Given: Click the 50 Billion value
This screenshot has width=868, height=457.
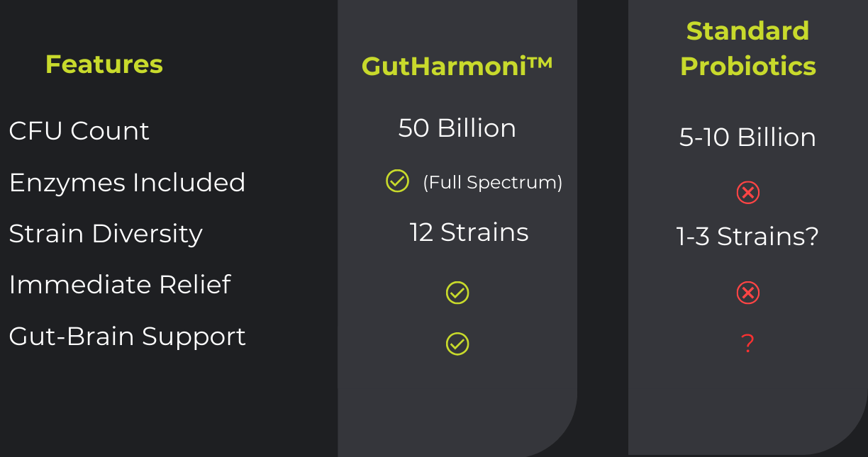Looking at the screenshot, I should coord(457,128).
